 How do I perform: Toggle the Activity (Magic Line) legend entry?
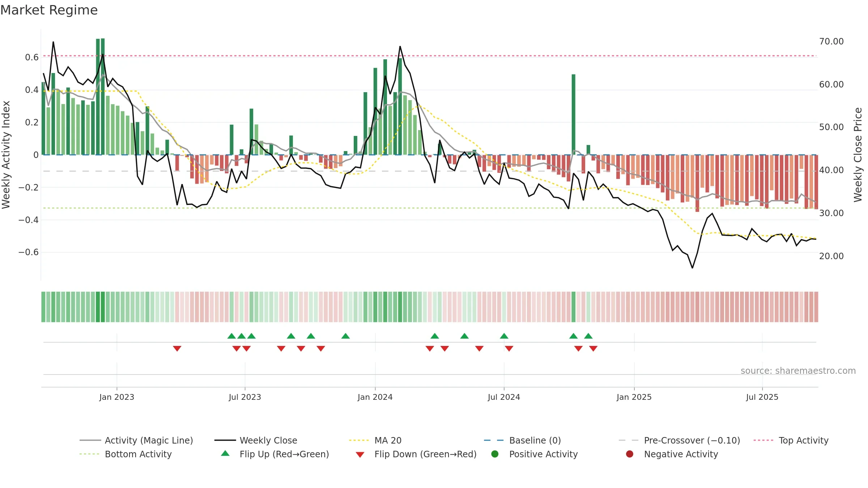click(x=136, y=440)
